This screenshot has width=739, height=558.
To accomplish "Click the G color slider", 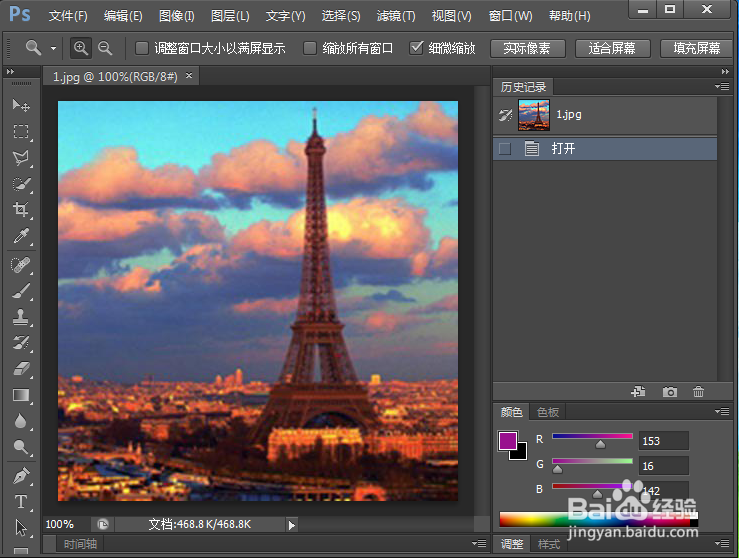I will pos(592,461).
